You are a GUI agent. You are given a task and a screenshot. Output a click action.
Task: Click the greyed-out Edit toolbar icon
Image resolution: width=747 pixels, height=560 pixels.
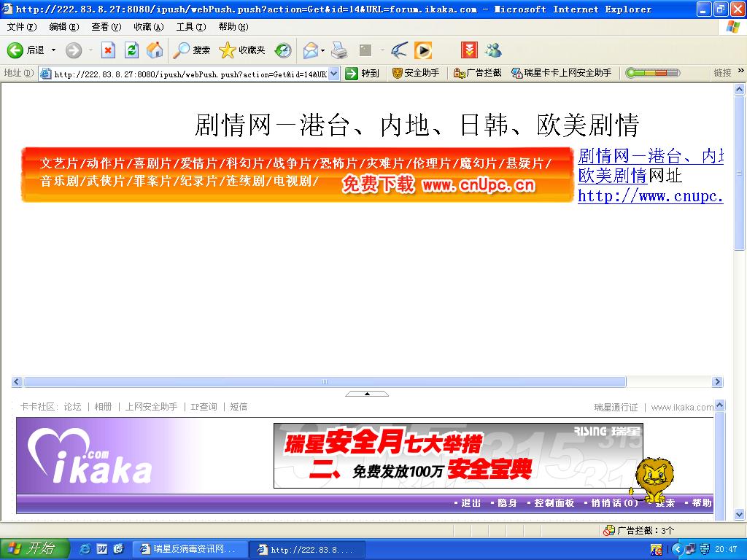pos(365,50)
